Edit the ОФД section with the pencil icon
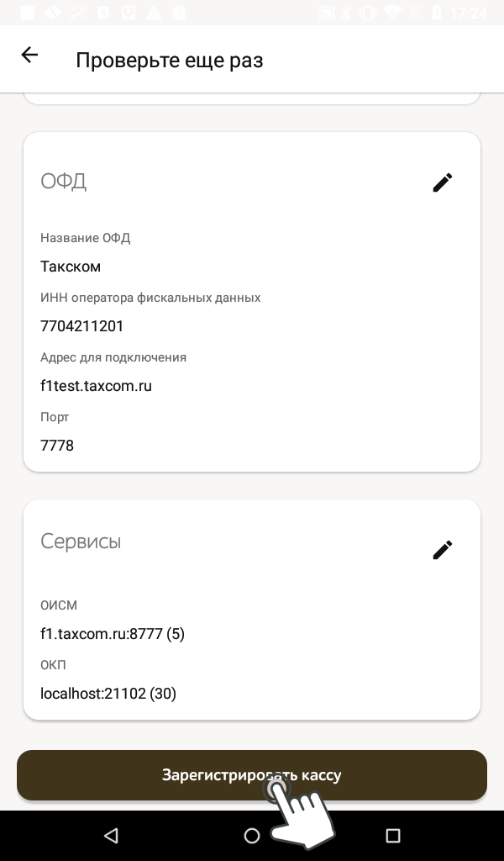Image resolution: width=504 pixels, height=861 pixels. pyautogui.click(x=443, y=182)
